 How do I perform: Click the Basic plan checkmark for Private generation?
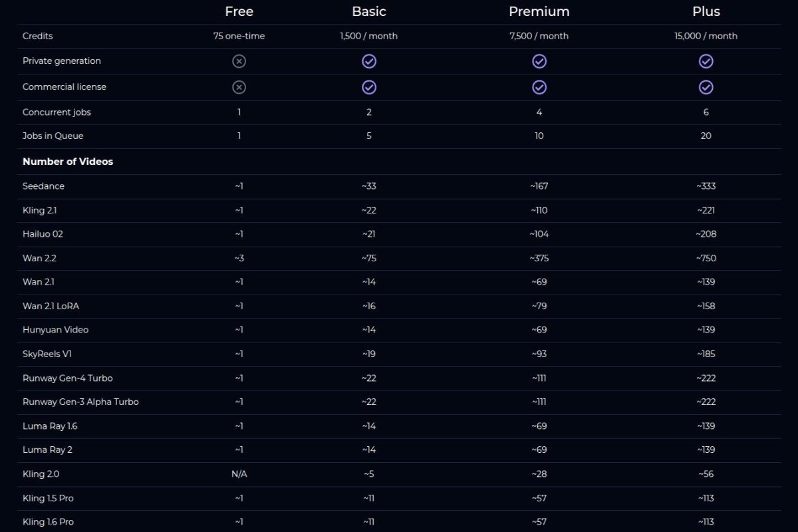click(x=369, y=61)
